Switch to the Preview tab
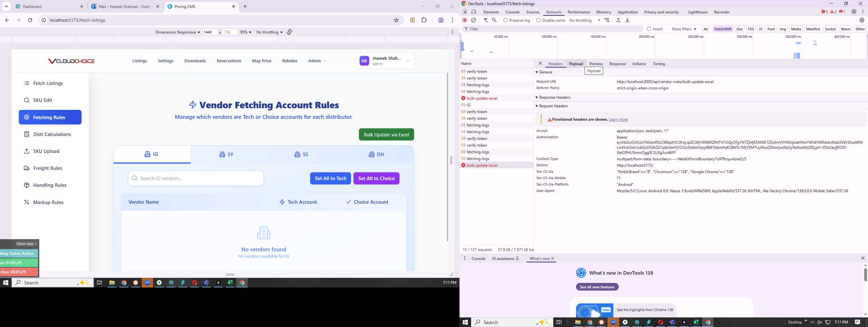The image size is (868, 327). click(596, 64)
